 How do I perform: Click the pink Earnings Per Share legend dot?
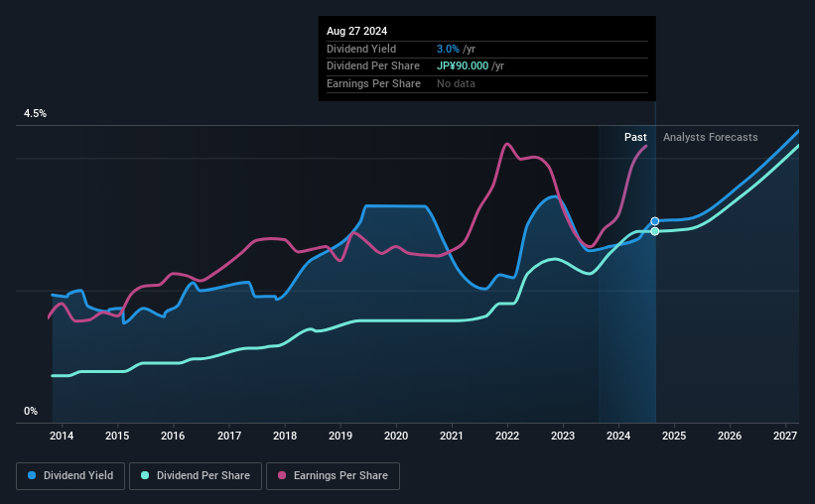[x=282, y=475]
